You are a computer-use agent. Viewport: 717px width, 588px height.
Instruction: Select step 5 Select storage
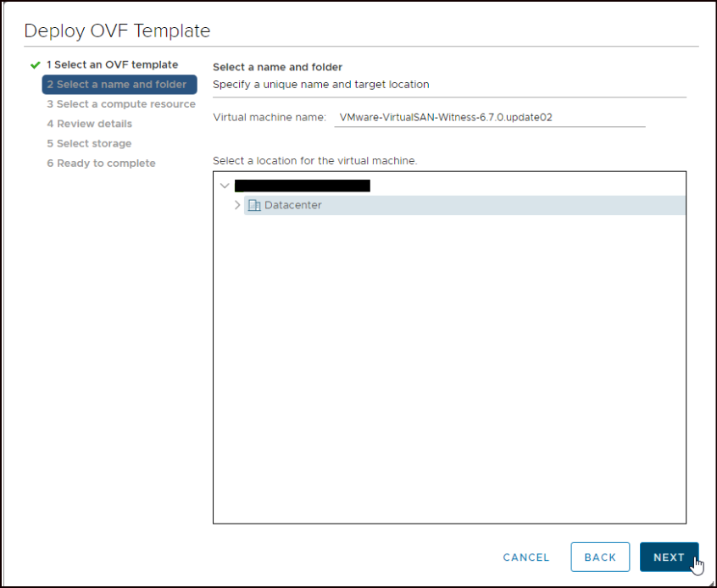click(89, 143)
